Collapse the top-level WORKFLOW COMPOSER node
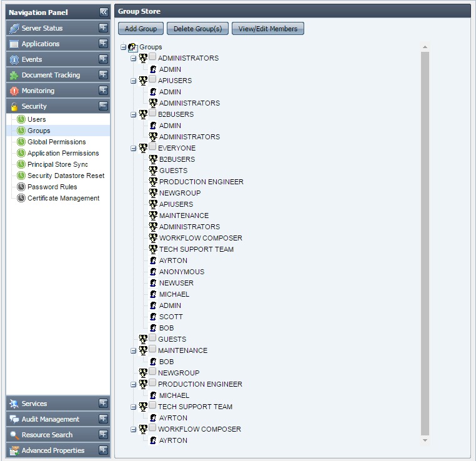Screen dimensions: 476x461 (133, 429)
